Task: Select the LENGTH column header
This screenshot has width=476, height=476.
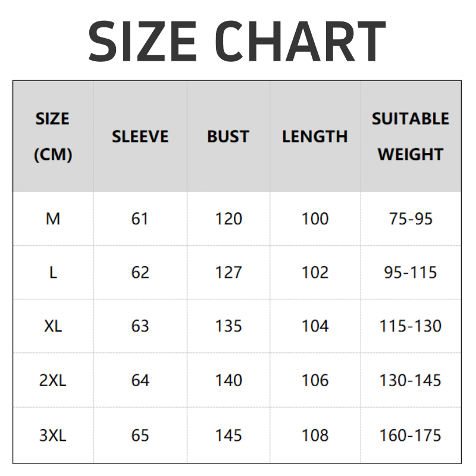Action: coord(315,136)
